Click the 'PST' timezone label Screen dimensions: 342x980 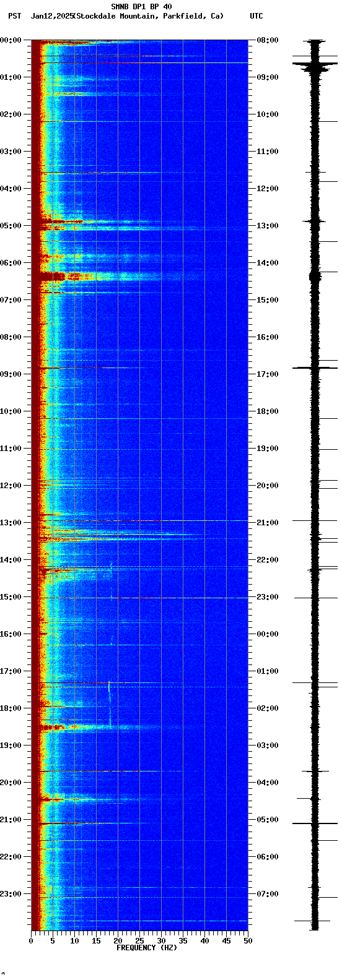tap(14, 16)
